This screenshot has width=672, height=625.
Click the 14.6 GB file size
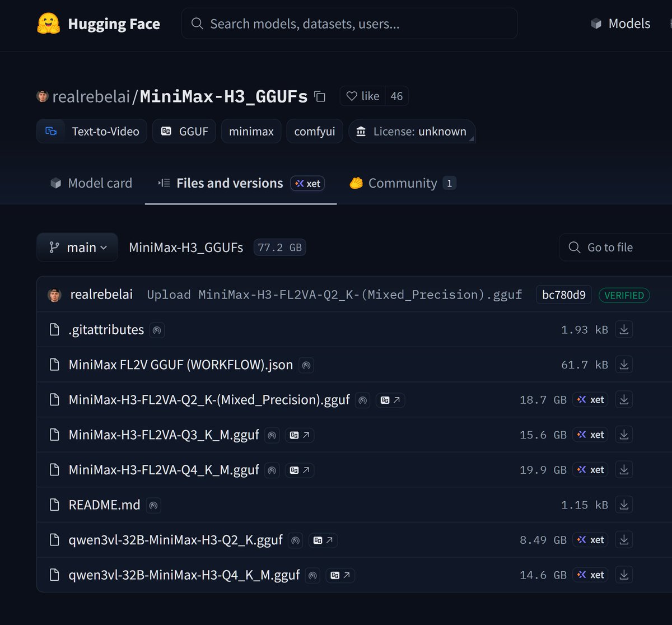543,575
